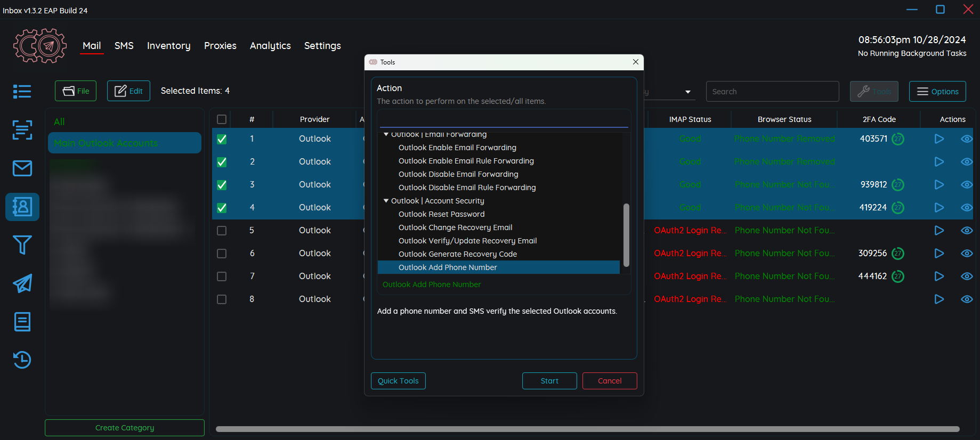Click 2FA timer icon next to 444162
This screenshot has width=980, height=440.
(x=898, y=276)
